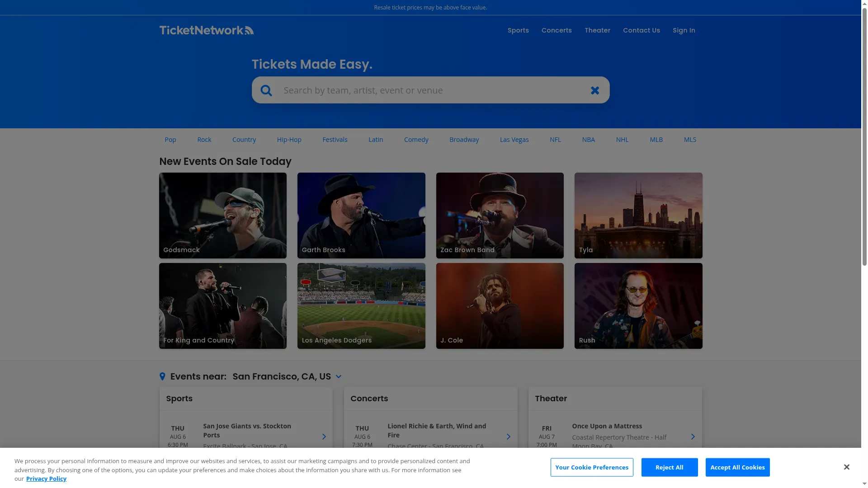Open Concerts menu in header

tap(557, 30)
